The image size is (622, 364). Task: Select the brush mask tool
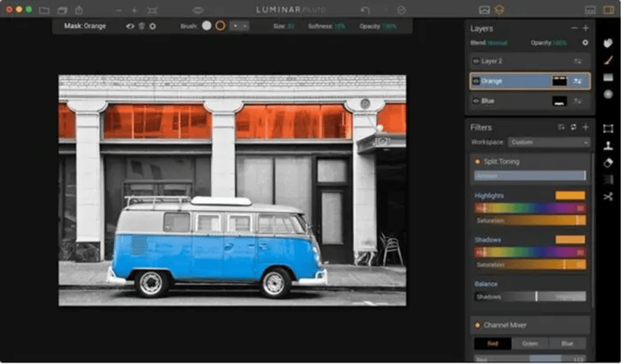click(608, 60)
